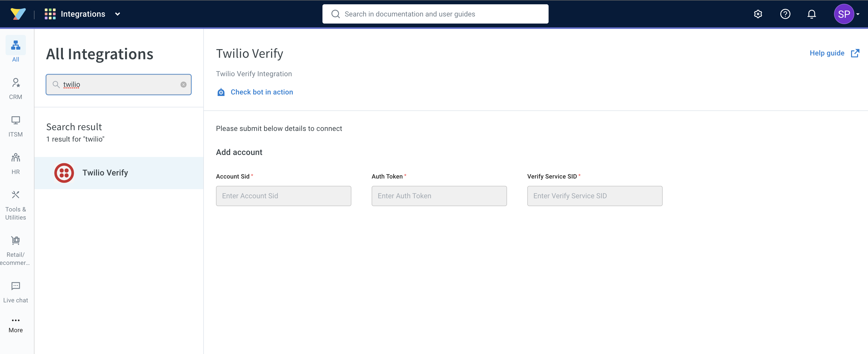Click the integrations search box containing twilio
The image size is (868, 354).
click(x=119, y=85)
